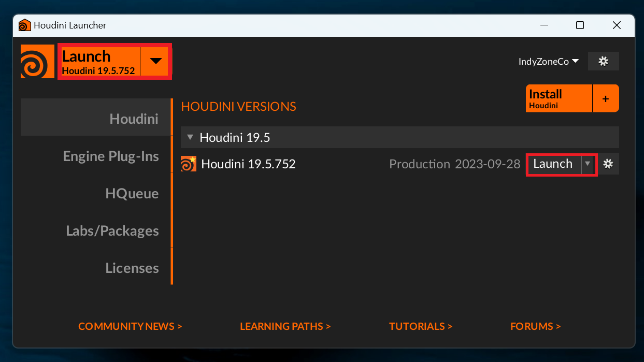The width and height of the screenshot is (644, 362).
Task: Click Houdini Launcher title bar app icon
Action: [x=24, y=25]
